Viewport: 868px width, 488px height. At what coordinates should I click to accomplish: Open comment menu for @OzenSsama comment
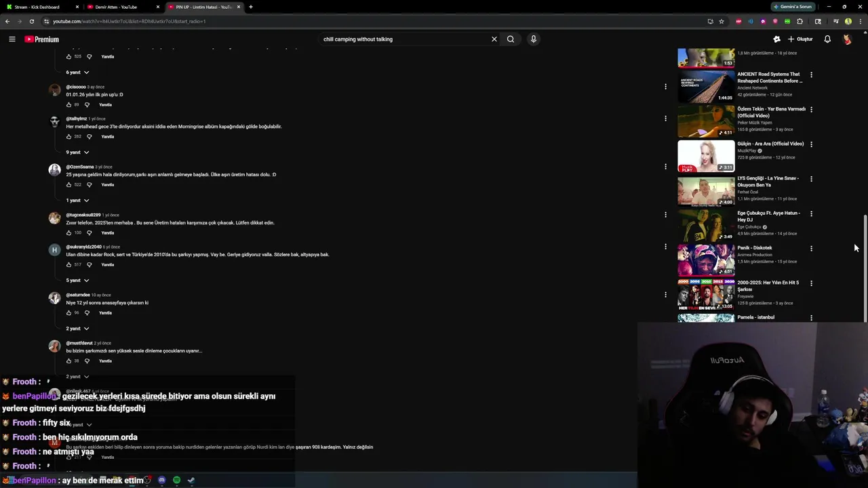(x=665, y=167)
